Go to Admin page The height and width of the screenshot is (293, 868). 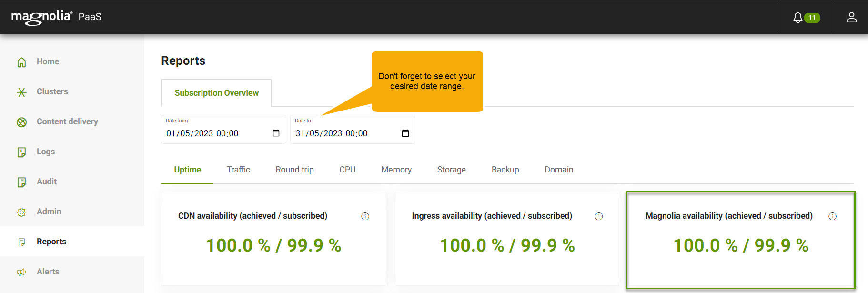pos(49,212)
